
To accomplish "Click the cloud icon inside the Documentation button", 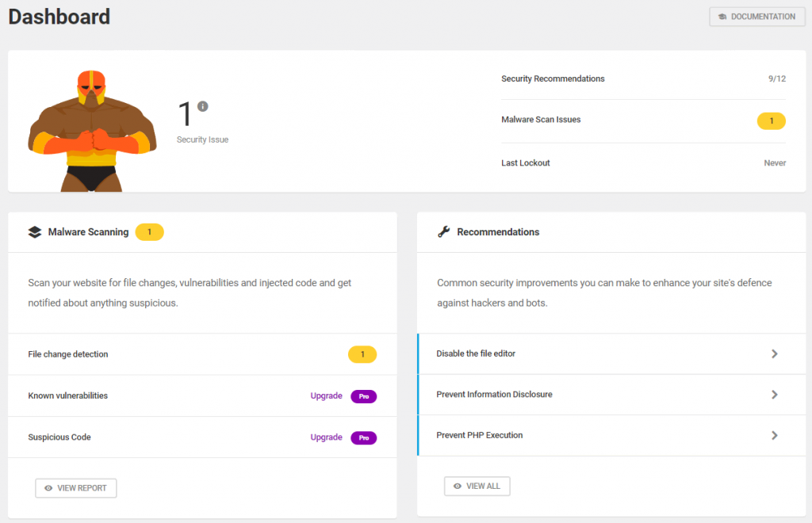I will click(724, 17).
